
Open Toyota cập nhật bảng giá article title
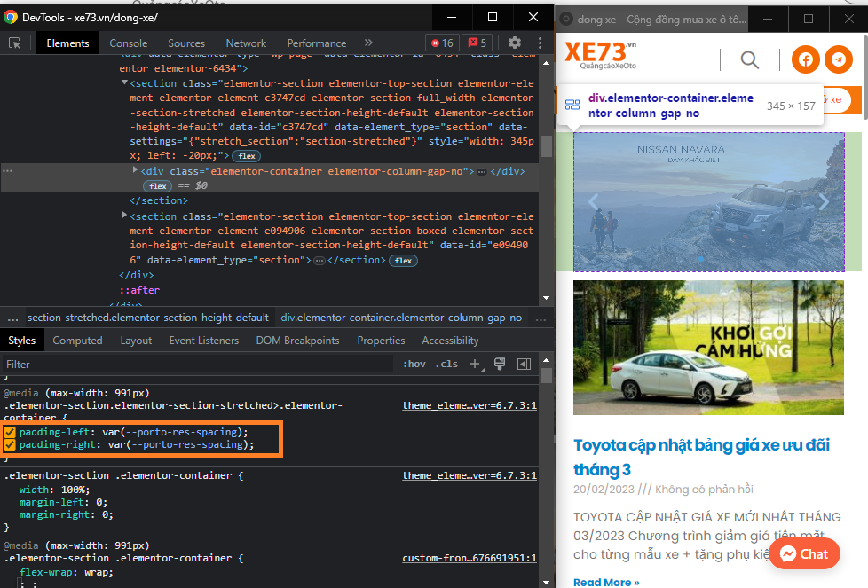[x=701, y=457]
